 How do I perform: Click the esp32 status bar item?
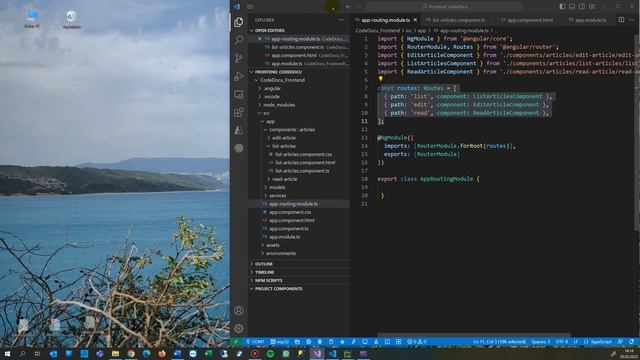pos(280,342)
